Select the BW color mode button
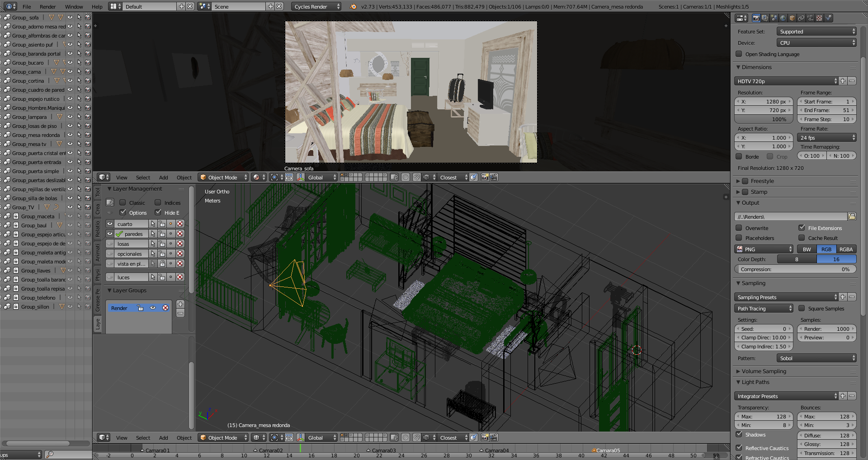Viewport: 868px width, 460px height. 807,249
